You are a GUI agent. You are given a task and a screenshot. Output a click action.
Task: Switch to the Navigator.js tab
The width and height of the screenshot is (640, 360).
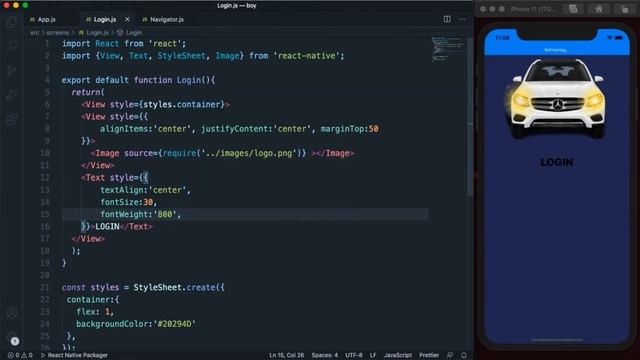163,19
